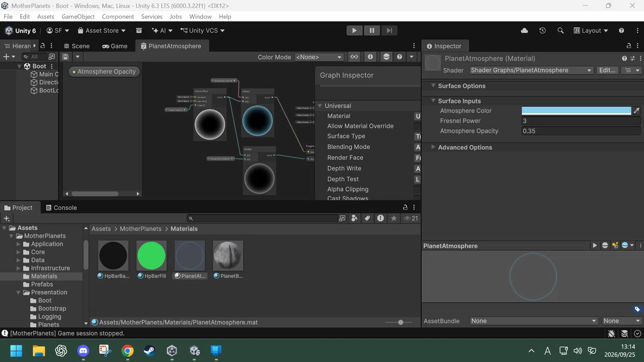Open saved searches star icon
Image resolution: width=644 pixels, height=362 pixels.
pyautogui.click(x=394, y=218)
